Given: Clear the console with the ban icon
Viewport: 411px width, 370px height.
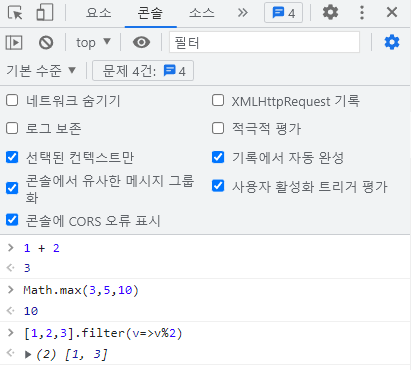Looking at the screenshot, I should 46,43.
